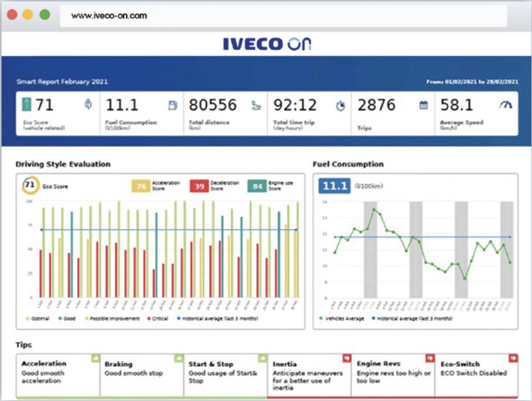The height and width of the screenshot is (401, 532).
Task: Toggle the Possible improvement legend entry
Action: tap(112, 318)
